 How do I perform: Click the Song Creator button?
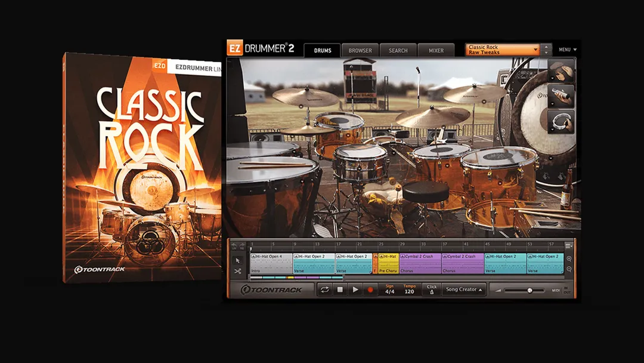click(463, 289)
